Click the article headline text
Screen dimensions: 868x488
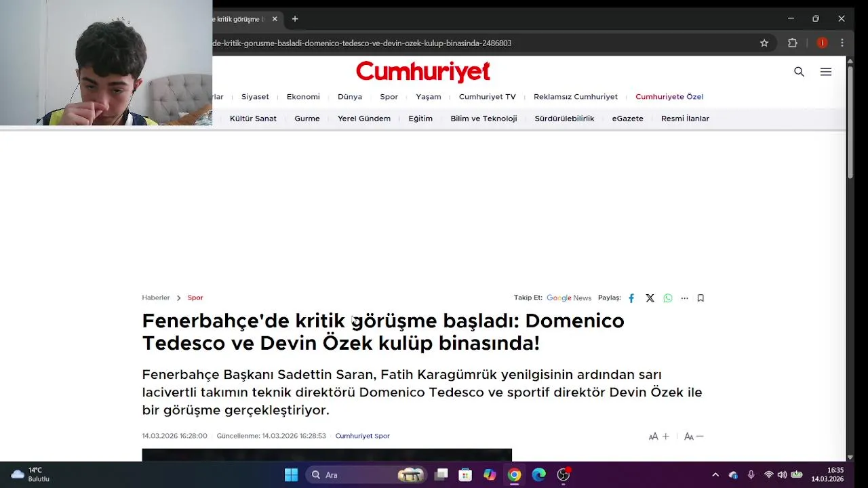(x=383, y=331)
